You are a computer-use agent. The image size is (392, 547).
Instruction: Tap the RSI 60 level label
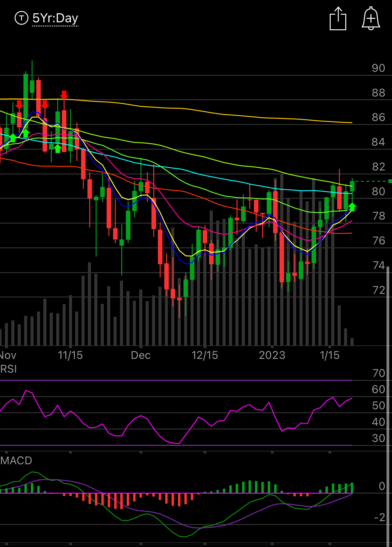click(379, 389)
